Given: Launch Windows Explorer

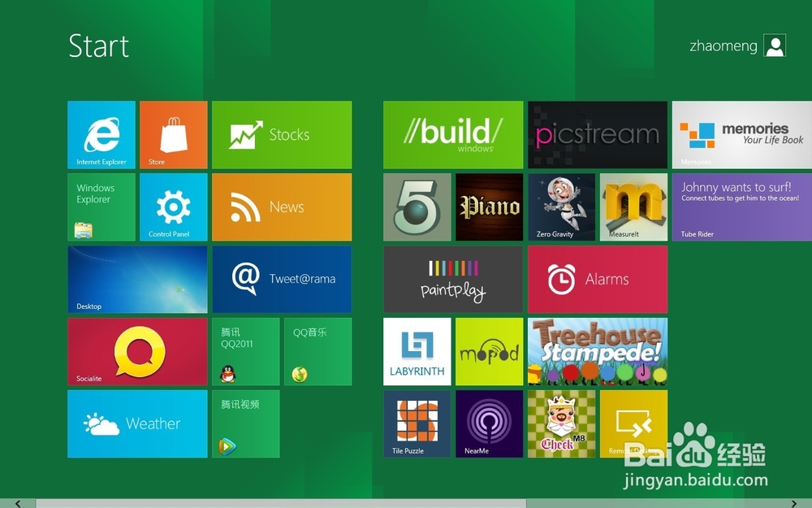Looking at the screenshot, I should tap(100, 207).
